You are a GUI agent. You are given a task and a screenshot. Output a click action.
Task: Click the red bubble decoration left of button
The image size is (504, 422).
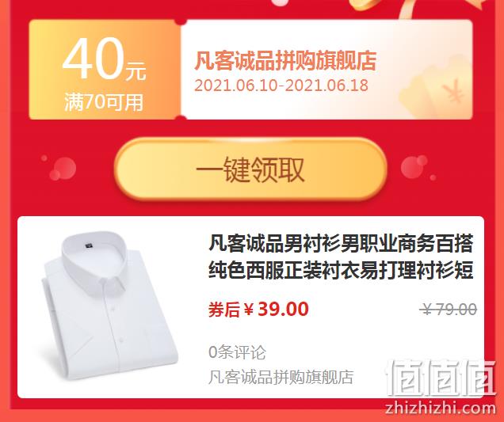59,168
